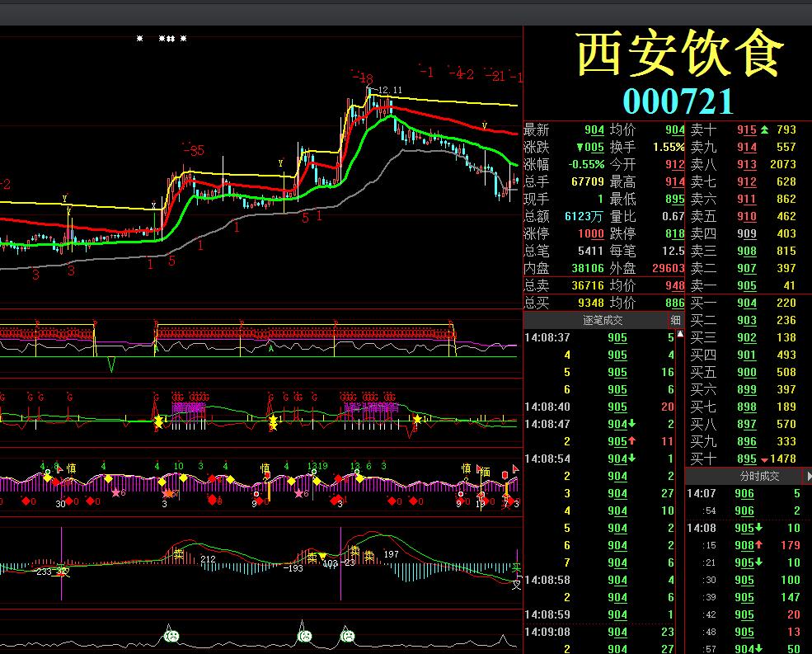
Task: Select the 买三 902 price
Action: 747,337
